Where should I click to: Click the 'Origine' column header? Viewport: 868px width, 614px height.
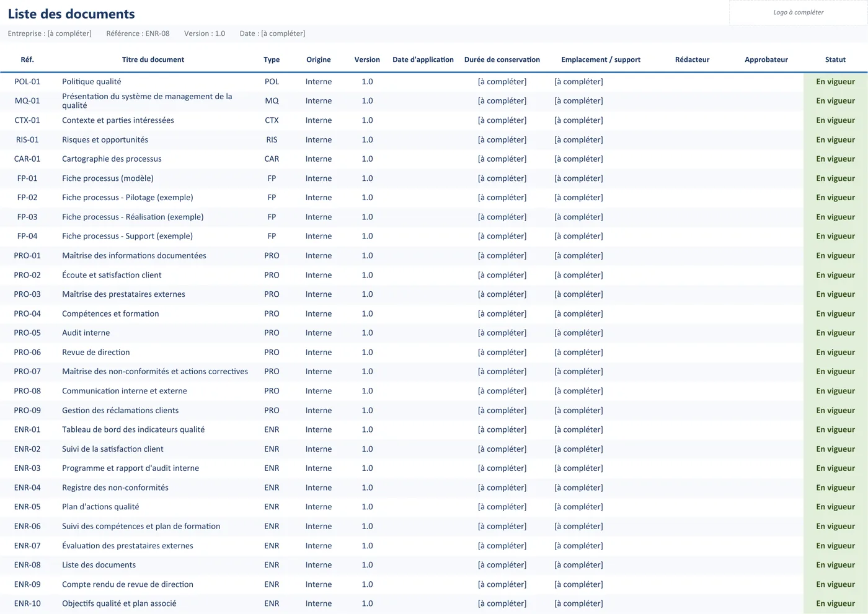coord(319,59)
